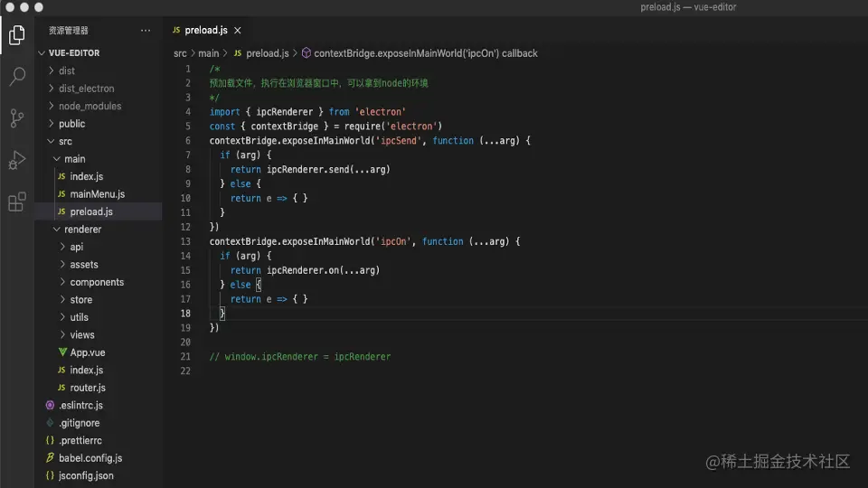Click the src breadcrumb segment

pos(180,53)
